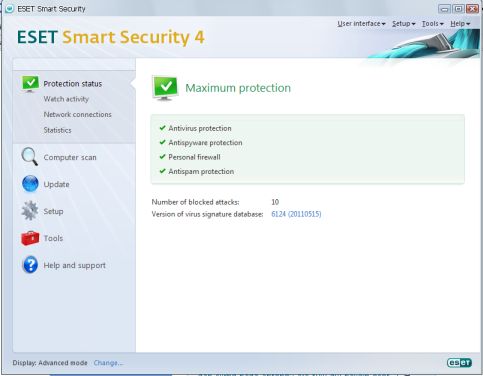Screen dimensions: 483x376
Task: Open the Tools section label in sidebar
Action: [x=53, y=238]
